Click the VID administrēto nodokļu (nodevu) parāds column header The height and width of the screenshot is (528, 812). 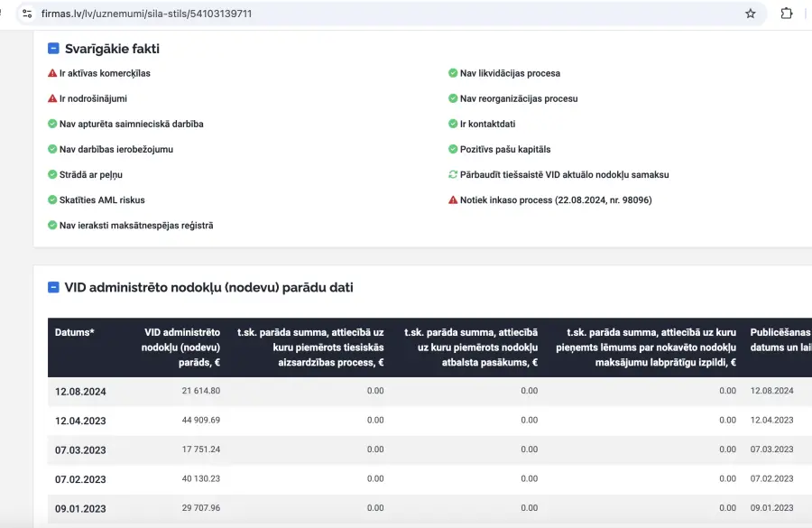tap(180, 347)
